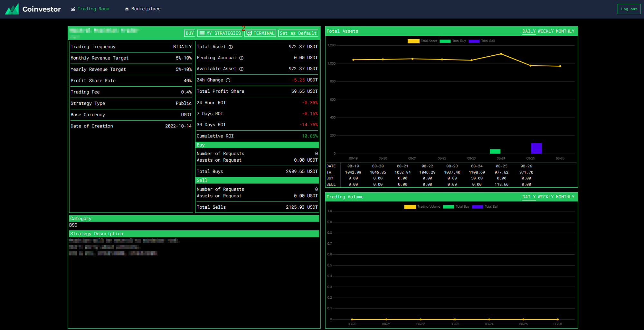644x330 pixels.
Task: Open the Marketplace menu
Action: (x=143, y=9)
